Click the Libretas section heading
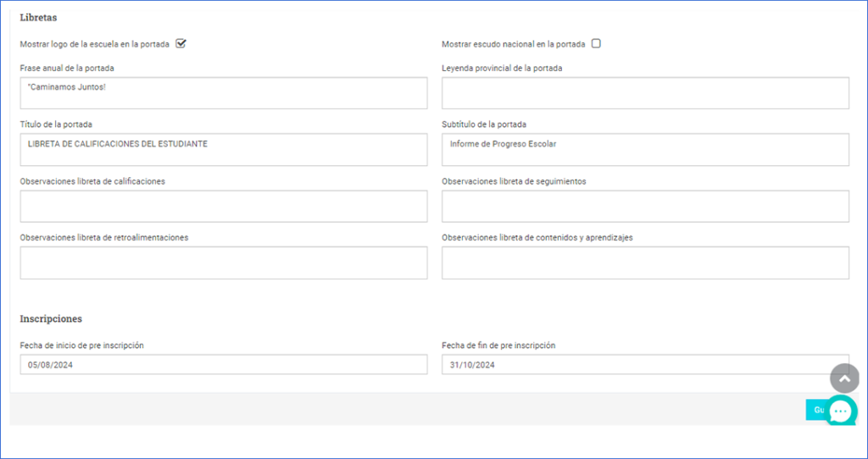 coord(38,18)
